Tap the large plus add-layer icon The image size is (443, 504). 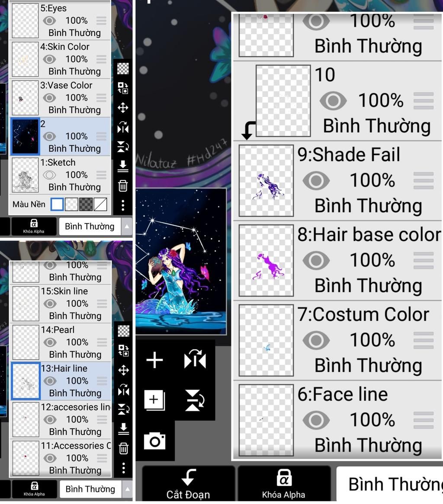(154, 360)
